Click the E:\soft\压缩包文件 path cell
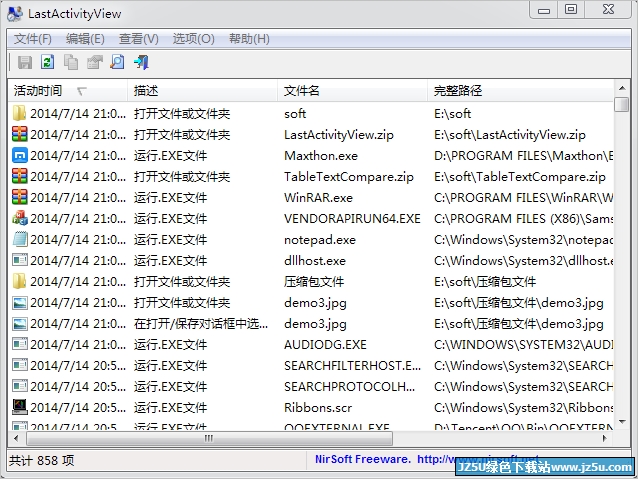 (x=485, y=282)
